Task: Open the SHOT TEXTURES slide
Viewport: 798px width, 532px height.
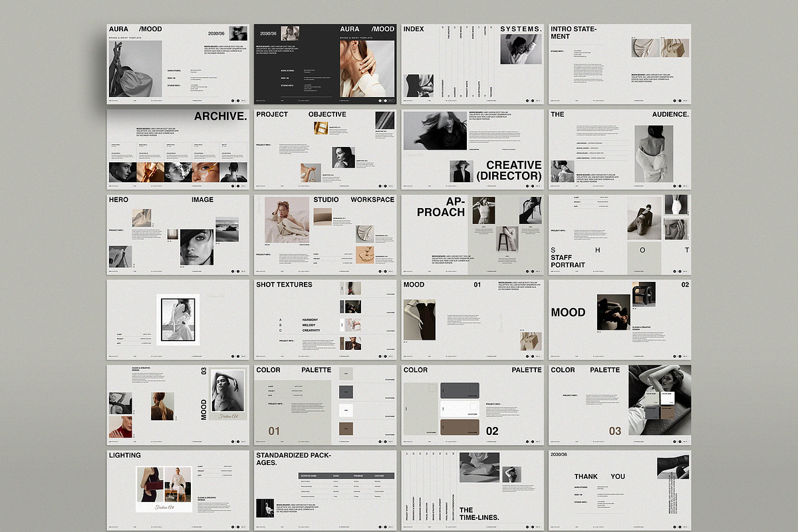Action: (x=325, y=319)
